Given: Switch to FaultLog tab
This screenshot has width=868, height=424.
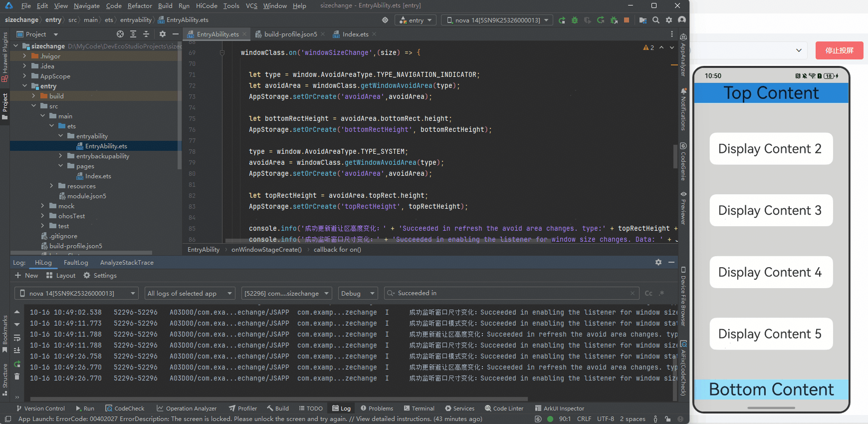Looking at the screenshot, I should (76, 262).
